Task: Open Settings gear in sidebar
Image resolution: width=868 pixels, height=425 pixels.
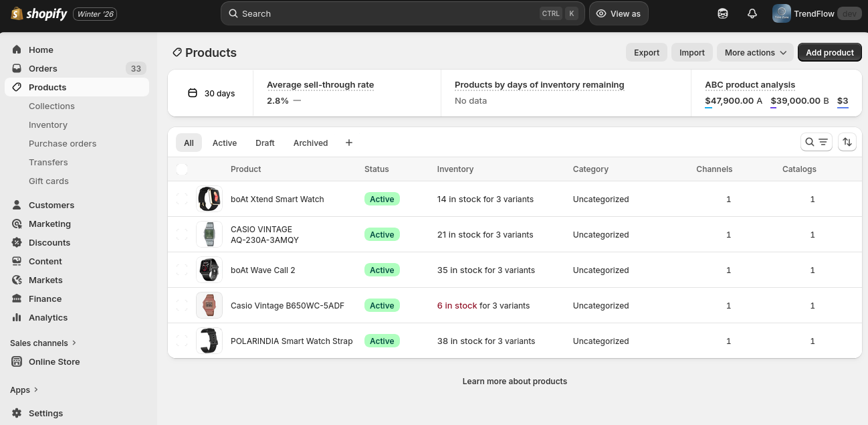Action: click(17, 413)
